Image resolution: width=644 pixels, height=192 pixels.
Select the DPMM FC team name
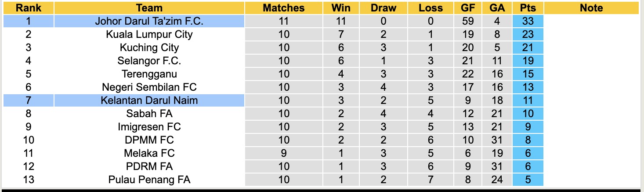(149, 140)
